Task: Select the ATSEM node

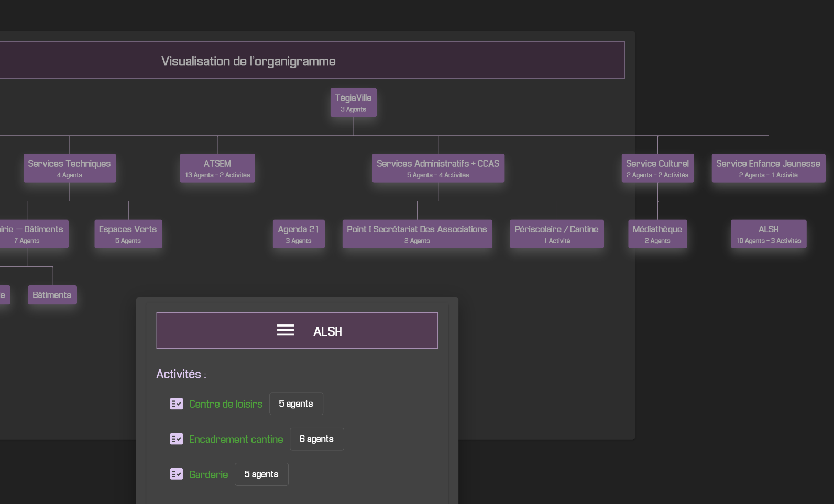Action: pyautogui.click(x=217, y=168)
